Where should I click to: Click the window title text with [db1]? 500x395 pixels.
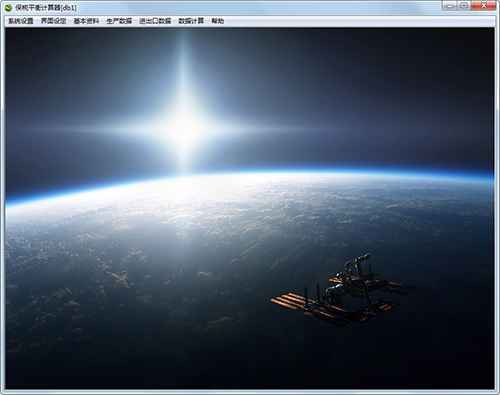[46, 8]
